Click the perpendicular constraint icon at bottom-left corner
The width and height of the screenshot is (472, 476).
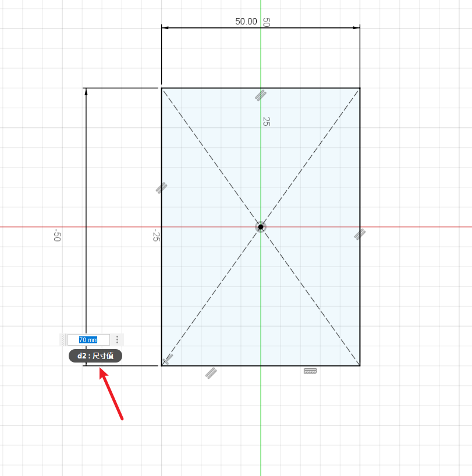[x=166, y=360]
